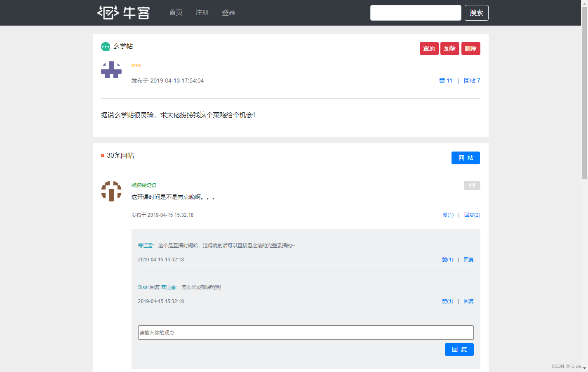This screenshot has height=372, width=588.
Task: Open the post author aaa's avatar
Action: coord(111,70)
